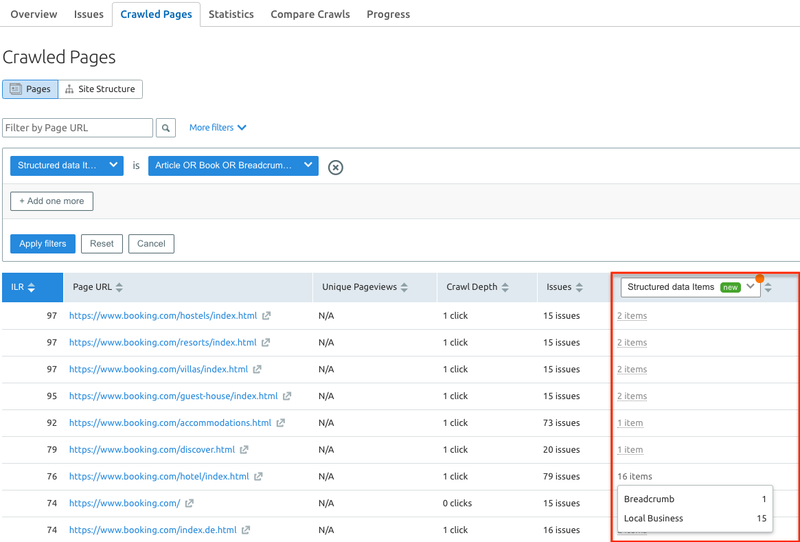Go to the Overview tab
Screen dimensions: 800x542
tap(34, 14)
